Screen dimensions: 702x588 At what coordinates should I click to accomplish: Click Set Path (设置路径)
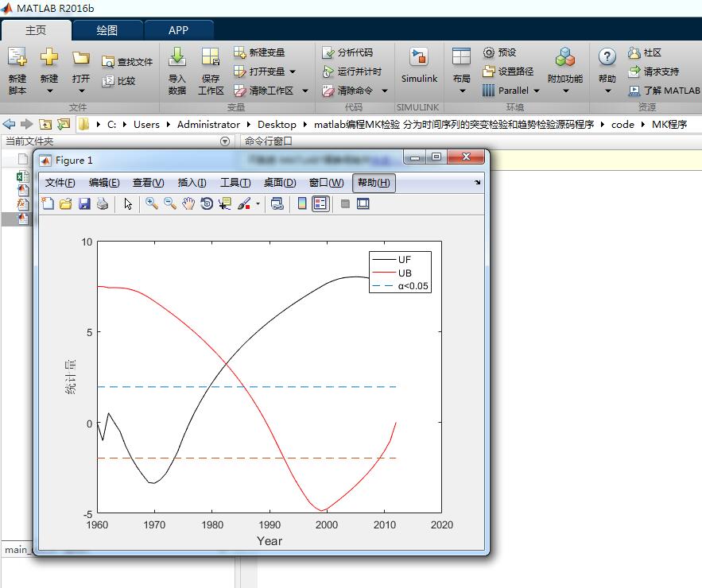coord(508,72)
